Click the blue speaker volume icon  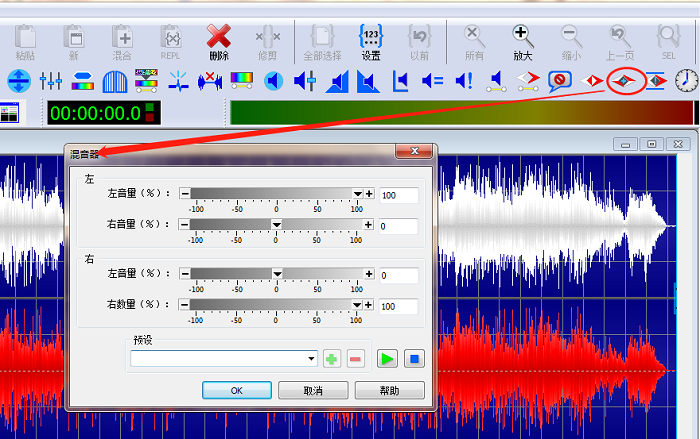pos(273,80)
